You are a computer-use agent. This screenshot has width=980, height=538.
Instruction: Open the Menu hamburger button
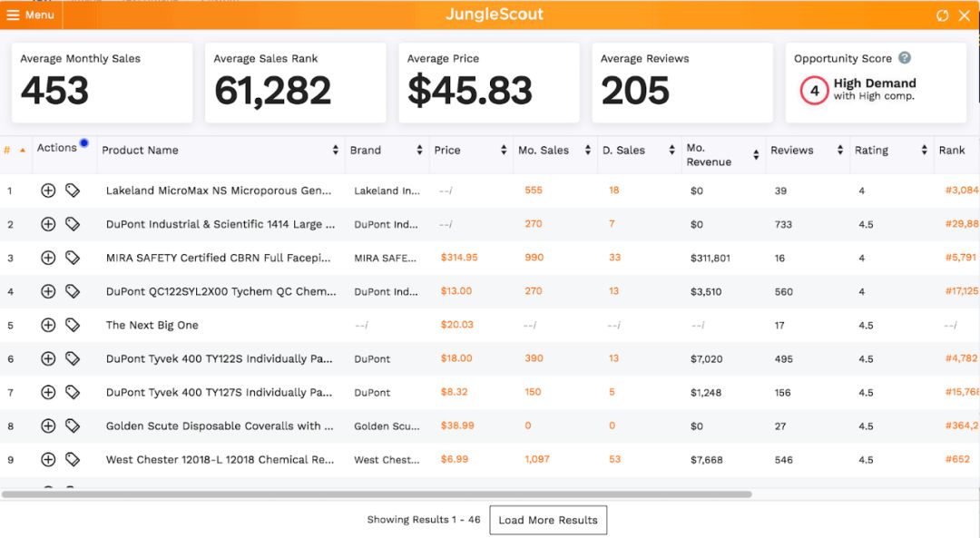(31, 15)
